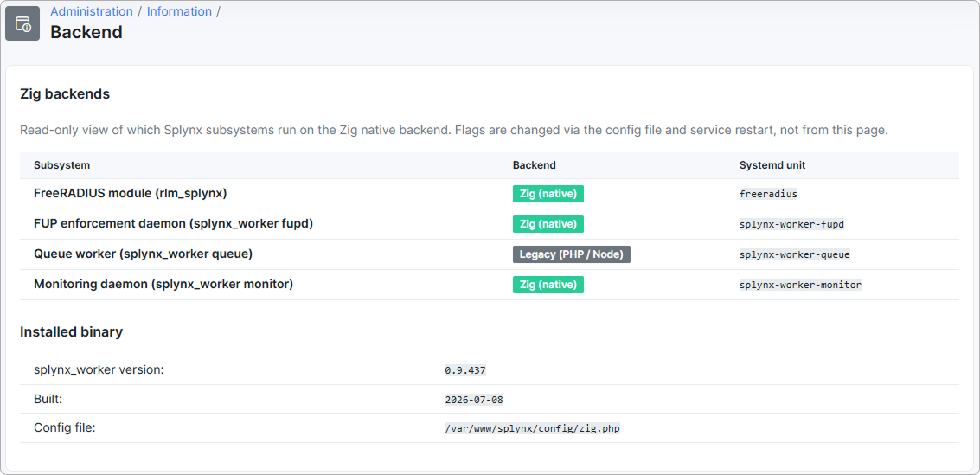Click the splynx-worker-queue unit name

(x=794, y=254)
